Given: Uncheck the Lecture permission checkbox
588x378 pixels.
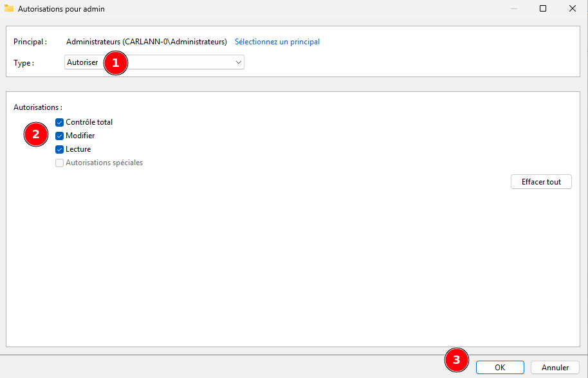Looking at the screenshot, I should 59,150.
